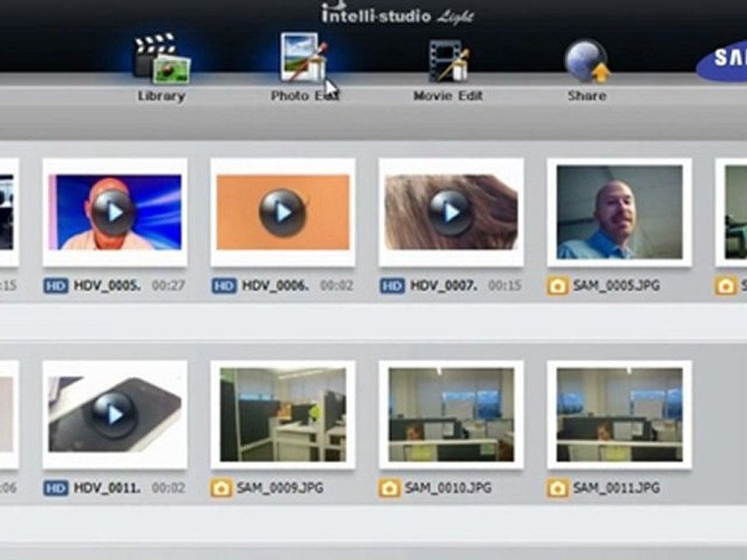Open the Library clapperboard icon
This screenshot has height=560, width=747.
pos(162,58)
